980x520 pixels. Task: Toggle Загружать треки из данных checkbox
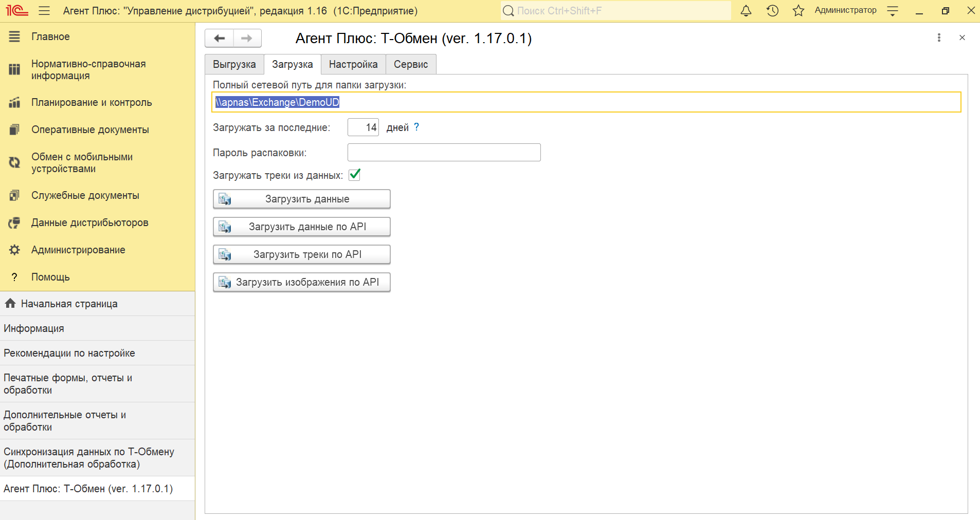[x=354, y=175]
